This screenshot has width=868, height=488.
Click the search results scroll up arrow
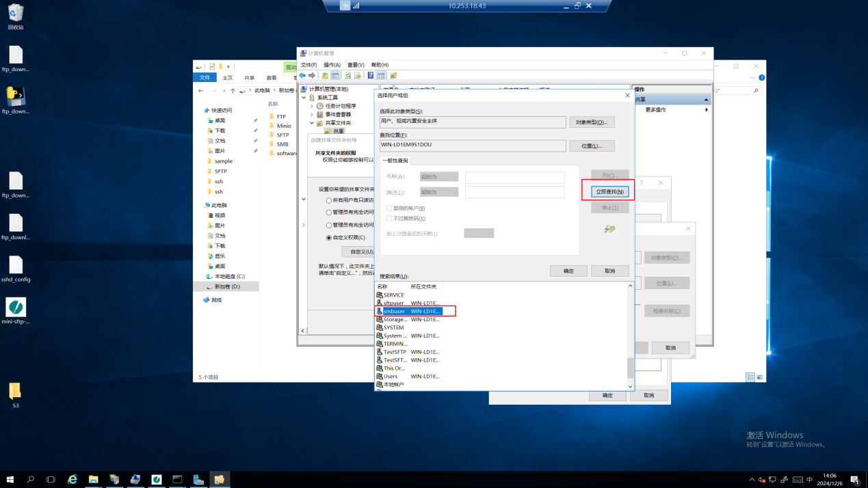[631, 286]
